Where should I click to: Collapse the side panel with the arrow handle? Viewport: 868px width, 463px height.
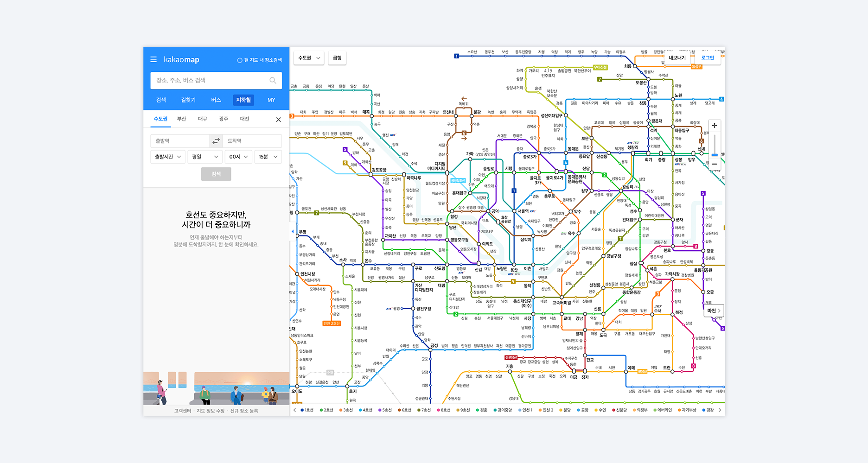[x=293, y=231]
